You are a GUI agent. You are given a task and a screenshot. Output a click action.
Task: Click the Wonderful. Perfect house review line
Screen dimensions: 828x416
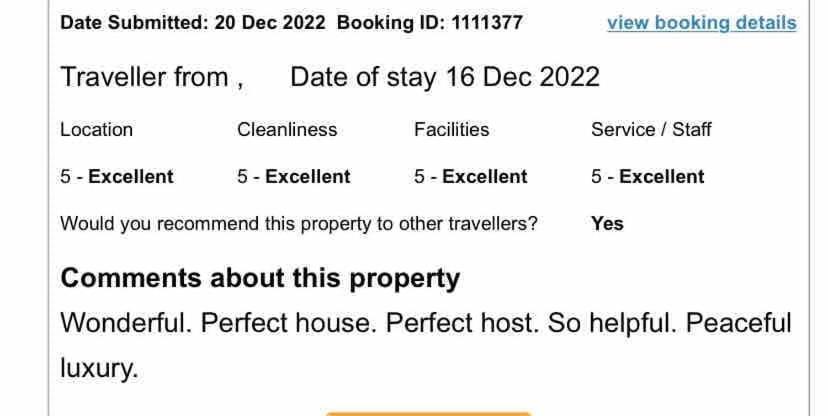[426, 323]
